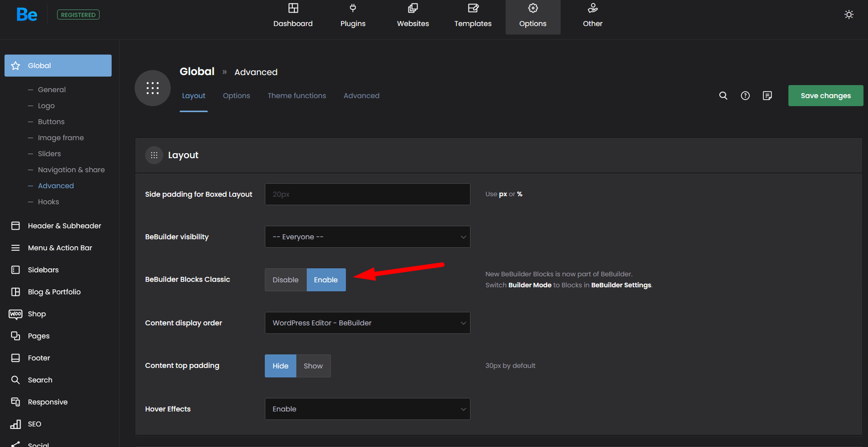Select the Global sidebar section

(58, 66)
